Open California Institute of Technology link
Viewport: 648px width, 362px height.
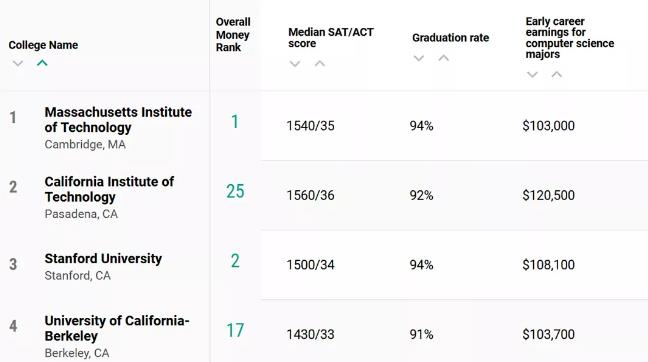click(109, 189)
